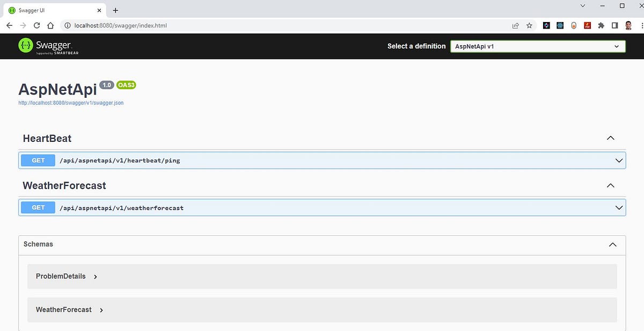
Task: Open the swagger.json specification link
Action: click(70, 103)
